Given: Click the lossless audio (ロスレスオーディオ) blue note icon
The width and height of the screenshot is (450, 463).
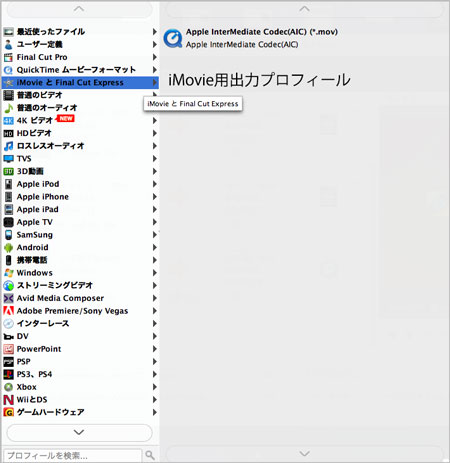Looking at the screenshot, I should pyautogui.click(x=8, y=146).
